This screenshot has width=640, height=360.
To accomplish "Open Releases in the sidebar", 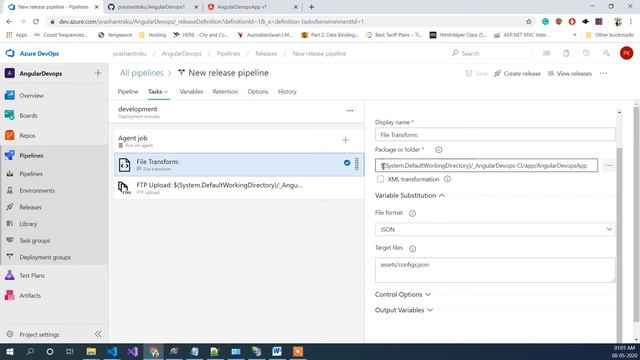I will [30, 207].
